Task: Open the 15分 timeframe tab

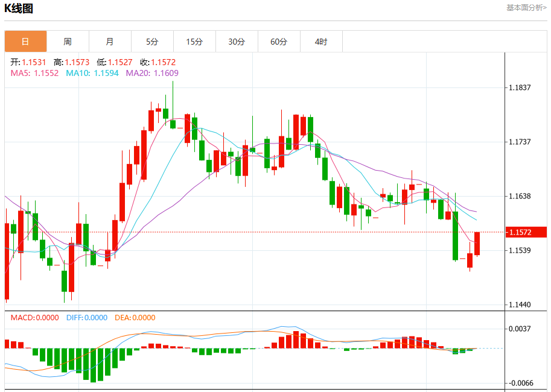Action: 194,42
